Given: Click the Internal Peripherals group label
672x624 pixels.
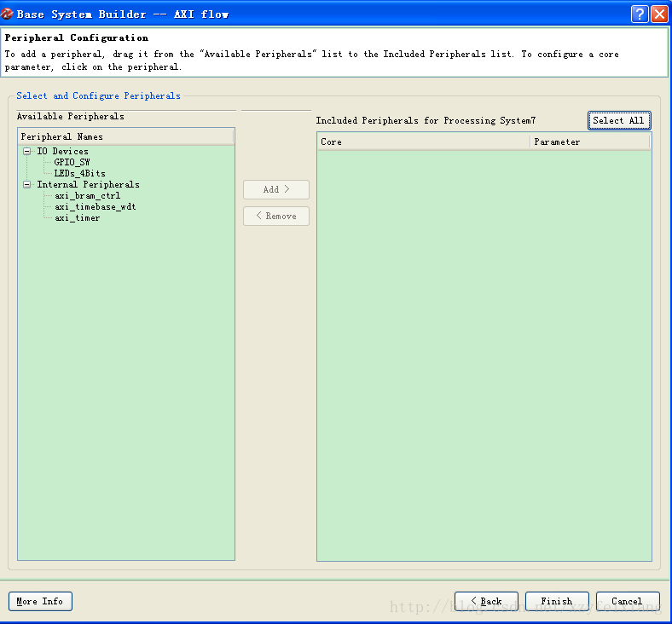Looking at the screenshot, I should [89, 185].
